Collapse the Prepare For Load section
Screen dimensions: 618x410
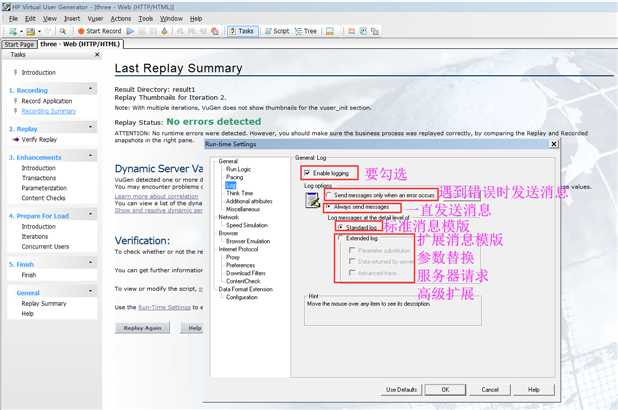click(91, 214)
